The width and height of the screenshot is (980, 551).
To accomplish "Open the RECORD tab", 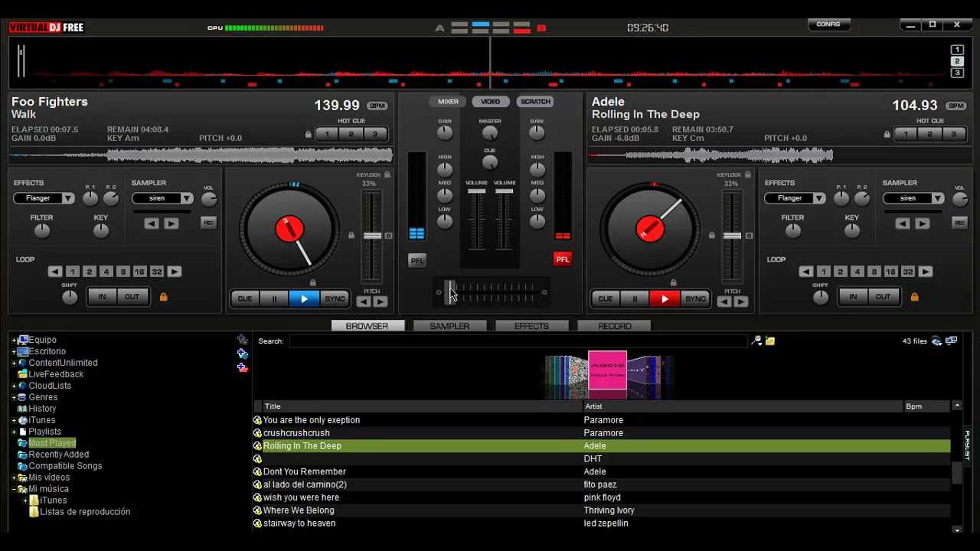I will pos(614,326).
